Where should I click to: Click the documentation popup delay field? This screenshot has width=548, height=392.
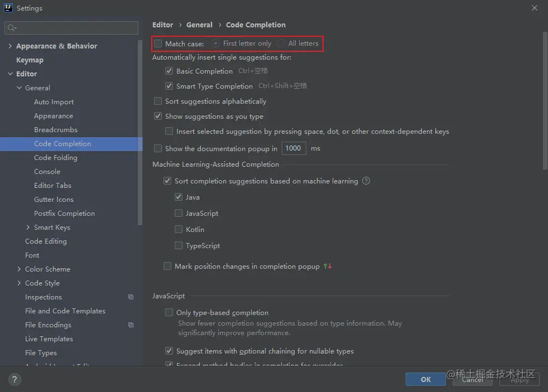pos(294,148)
